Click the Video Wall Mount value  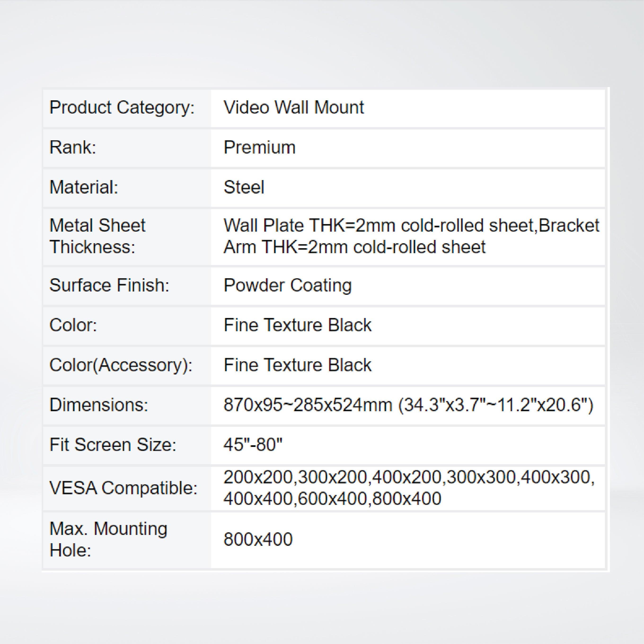(x=293, y=108)
